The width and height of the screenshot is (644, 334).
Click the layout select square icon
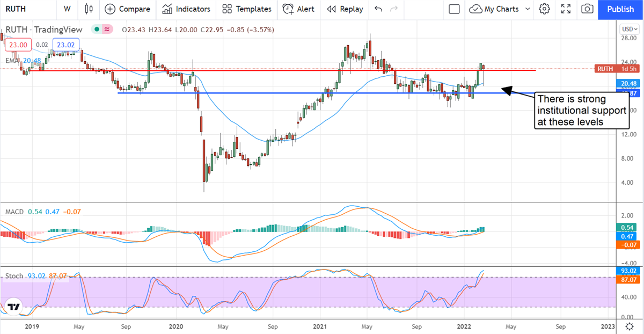[454, 9]
